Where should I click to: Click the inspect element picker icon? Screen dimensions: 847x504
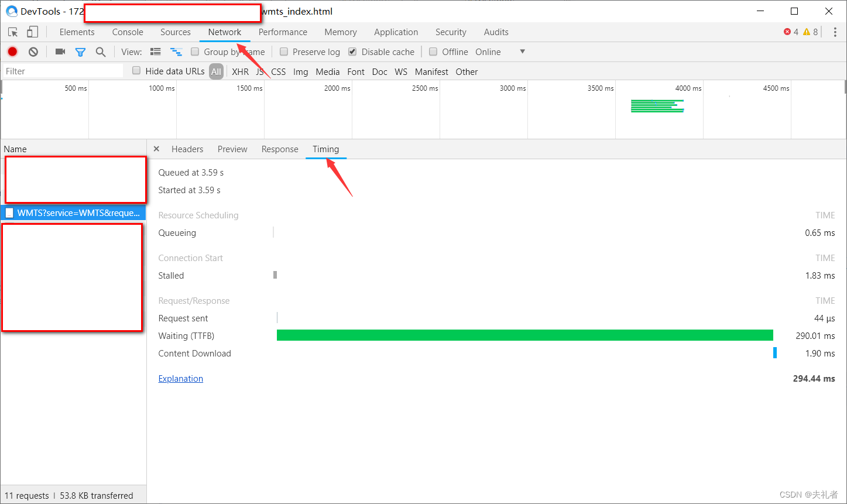[13, 32]
